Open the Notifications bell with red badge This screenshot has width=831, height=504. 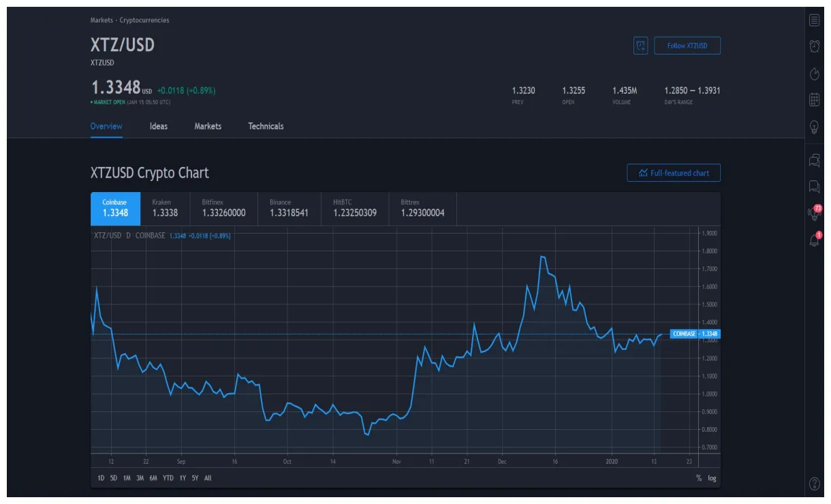tap(814, 240)
